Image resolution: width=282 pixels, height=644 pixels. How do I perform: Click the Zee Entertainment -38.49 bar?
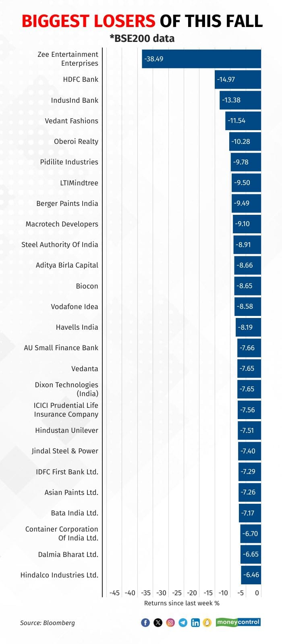tap(201, 59)
